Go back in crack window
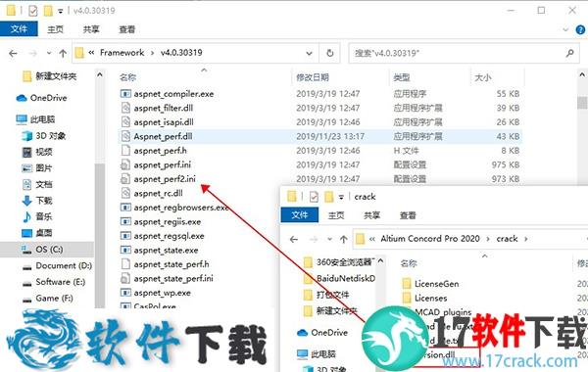This screenshot has height=372, width=588. click(x=294, y=239)
